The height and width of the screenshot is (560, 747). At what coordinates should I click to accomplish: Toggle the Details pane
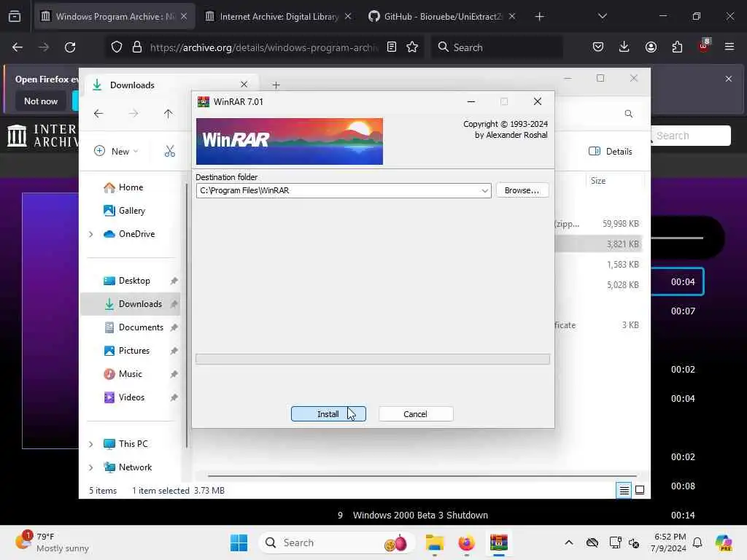(x=611, y=151)
